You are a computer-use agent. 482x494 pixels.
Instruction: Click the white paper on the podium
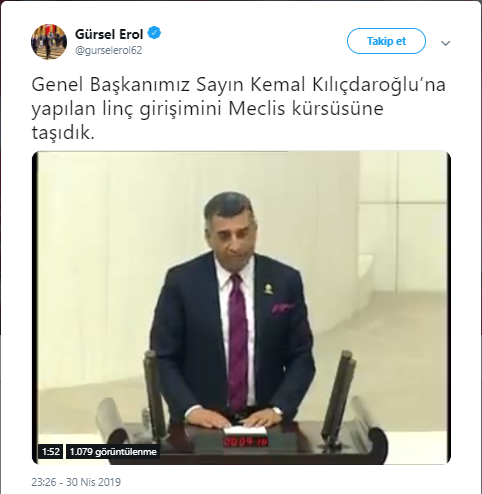245,430
